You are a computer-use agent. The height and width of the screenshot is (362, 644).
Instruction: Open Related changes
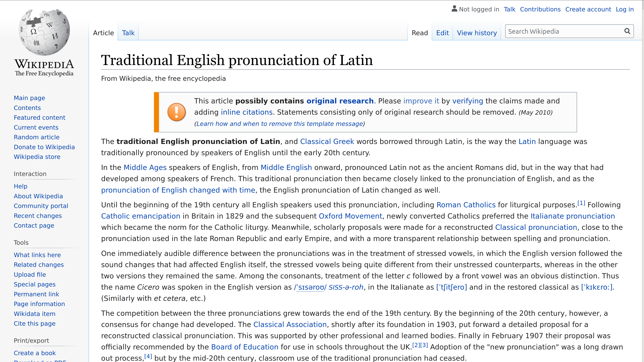pyautogui.click(x=39, y=265)
